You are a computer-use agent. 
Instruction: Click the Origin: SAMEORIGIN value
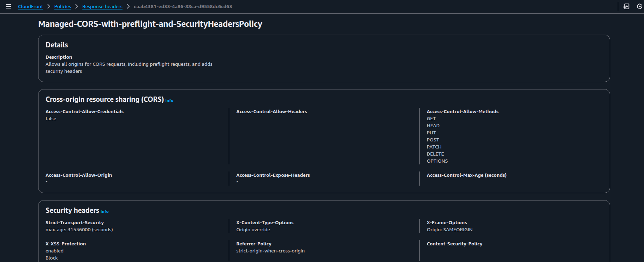tap(449, 229)
